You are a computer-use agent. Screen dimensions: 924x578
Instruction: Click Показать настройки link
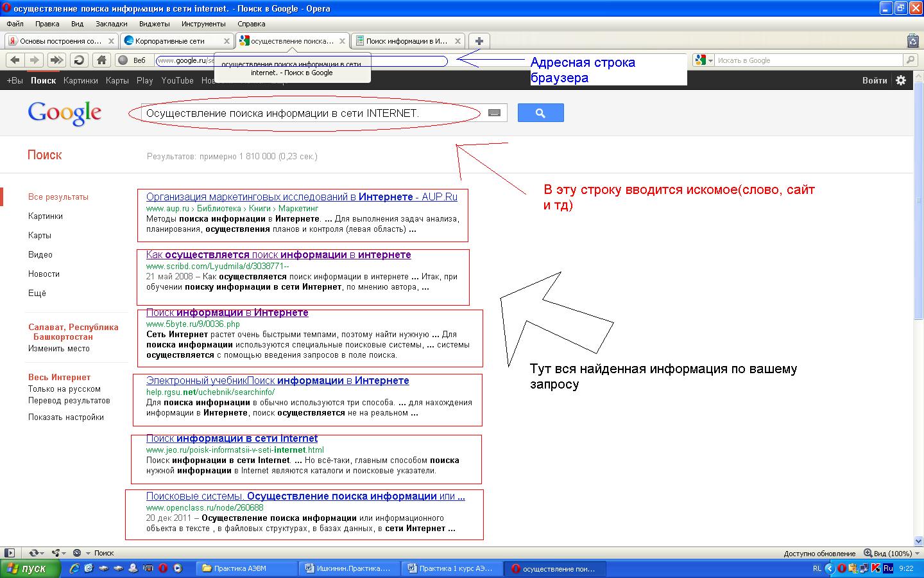[x=66, y=417]
